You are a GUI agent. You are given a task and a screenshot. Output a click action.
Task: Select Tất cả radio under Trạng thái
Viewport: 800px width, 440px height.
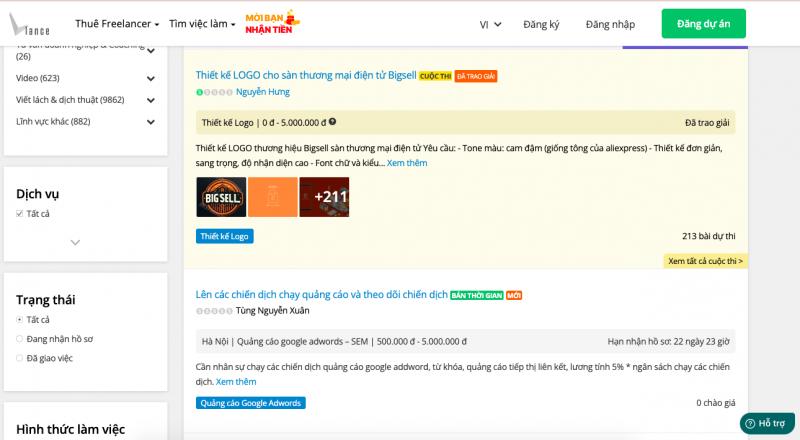click(x=19, y=320)
